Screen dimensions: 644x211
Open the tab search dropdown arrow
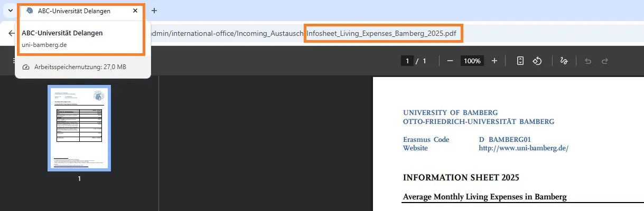tap(11, 11)
